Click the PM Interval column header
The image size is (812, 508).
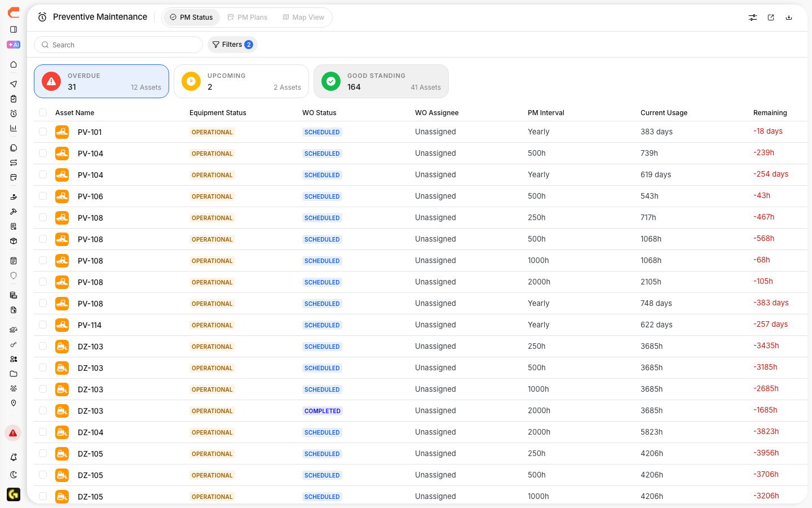coord(546,113)
